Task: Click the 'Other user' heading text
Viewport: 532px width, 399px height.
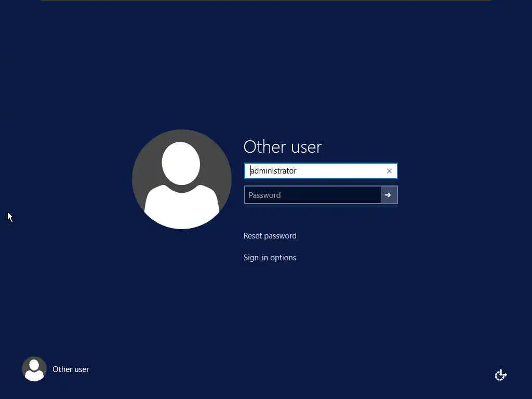Action: (283, 147)
